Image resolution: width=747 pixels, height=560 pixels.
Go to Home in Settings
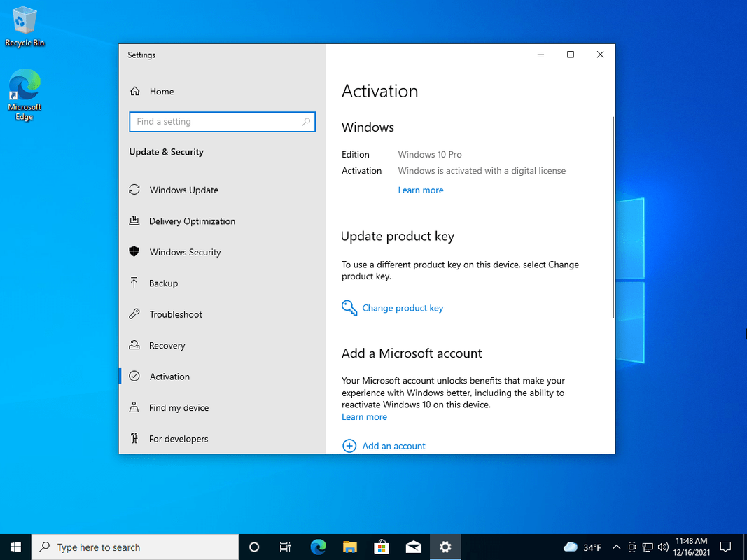point(162,92)
